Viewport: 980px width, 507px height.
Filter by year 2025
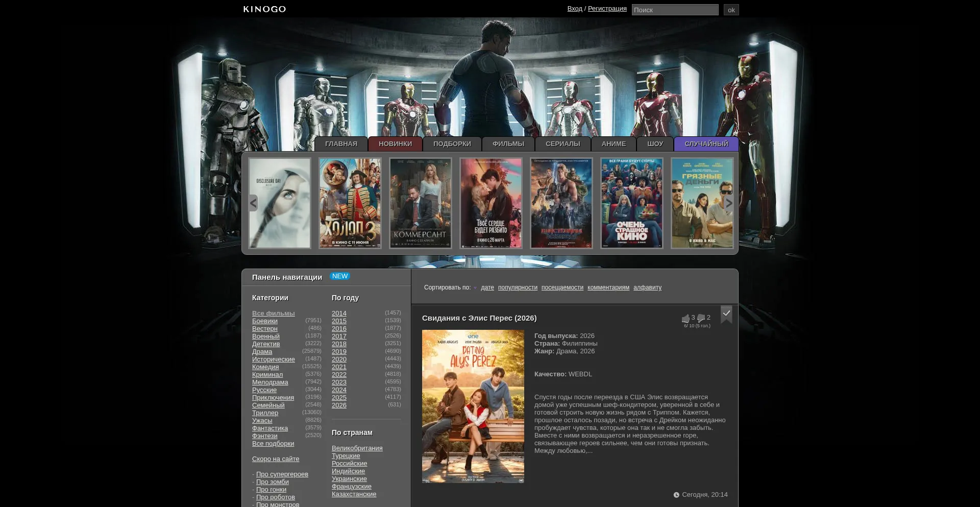point(339,398)
